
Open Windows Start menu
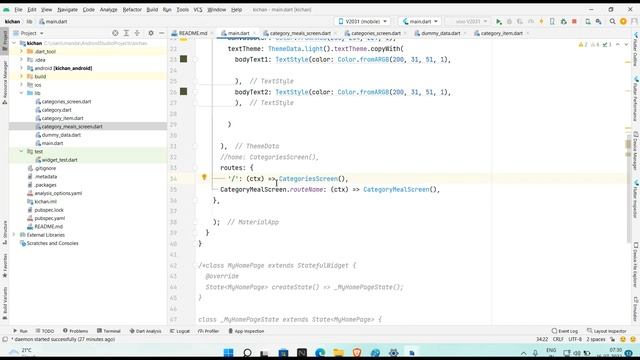(229, 353)
